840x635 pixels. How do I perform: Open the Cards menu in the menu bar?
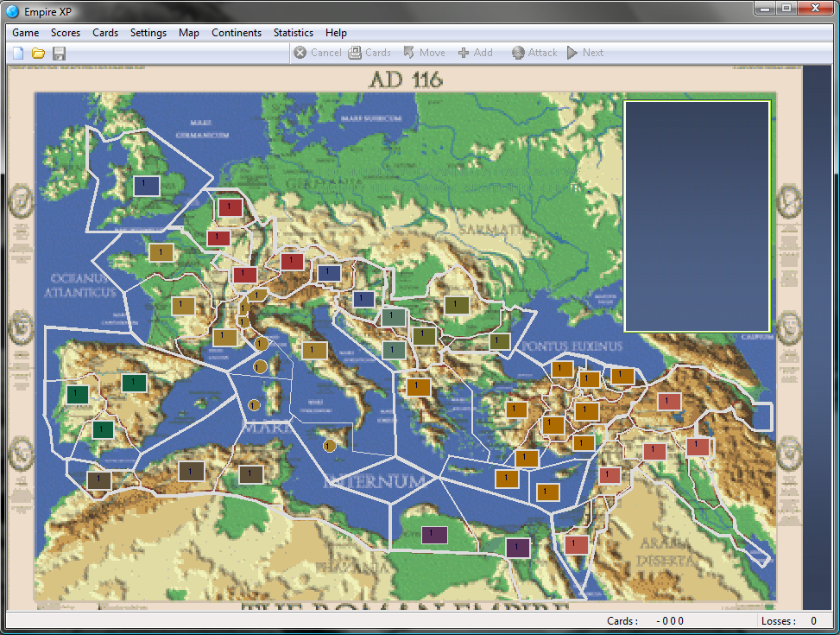105,33
